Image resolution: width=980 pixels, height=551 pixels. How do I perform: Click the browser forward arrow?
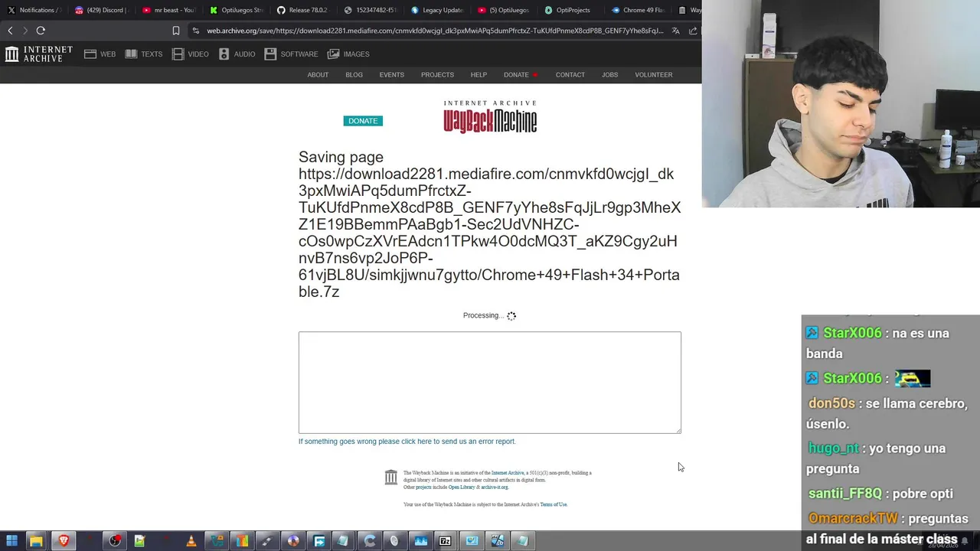click(25, 31)
